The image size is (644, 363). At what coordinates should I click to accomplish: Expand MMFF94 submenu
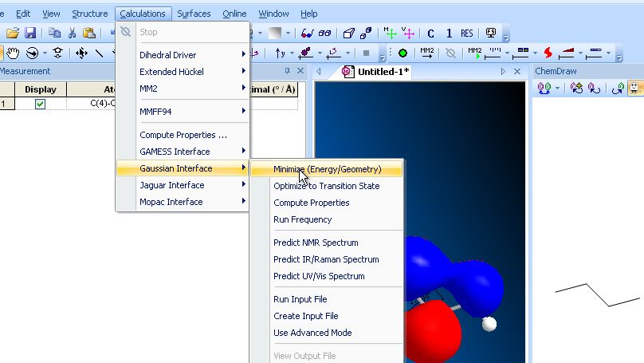pyautogui.click(x=182, y=112)
